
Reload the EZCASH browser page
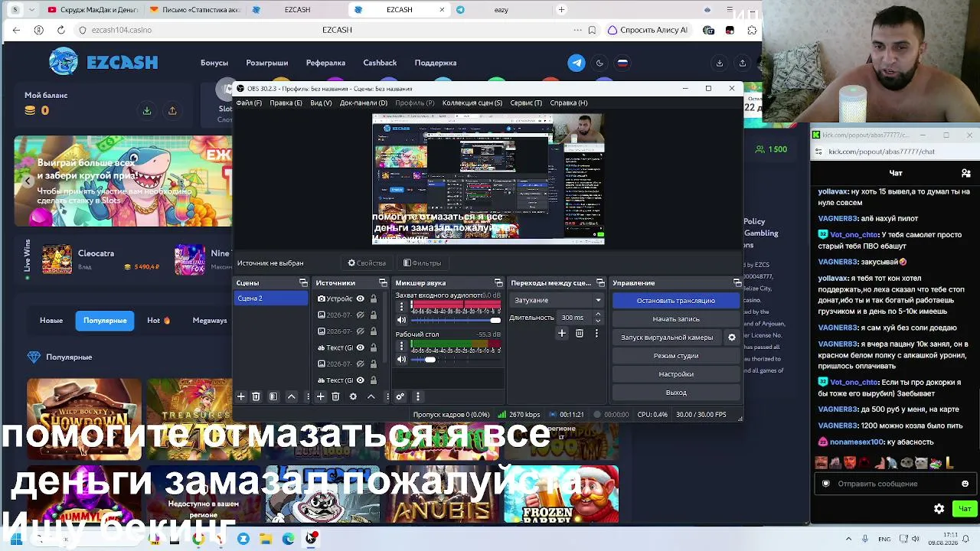(x=61, y=30)
